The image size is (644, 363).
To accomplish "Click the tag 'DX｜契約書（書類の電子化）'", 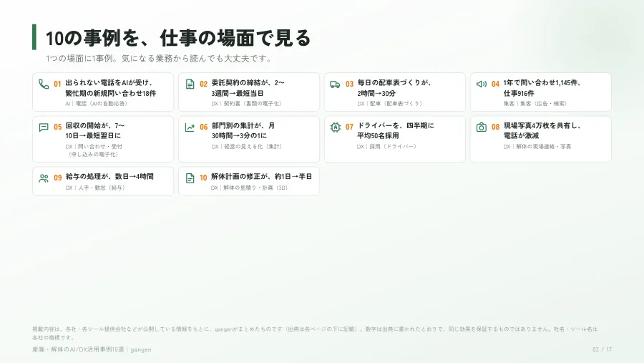I will coord(248,104).
